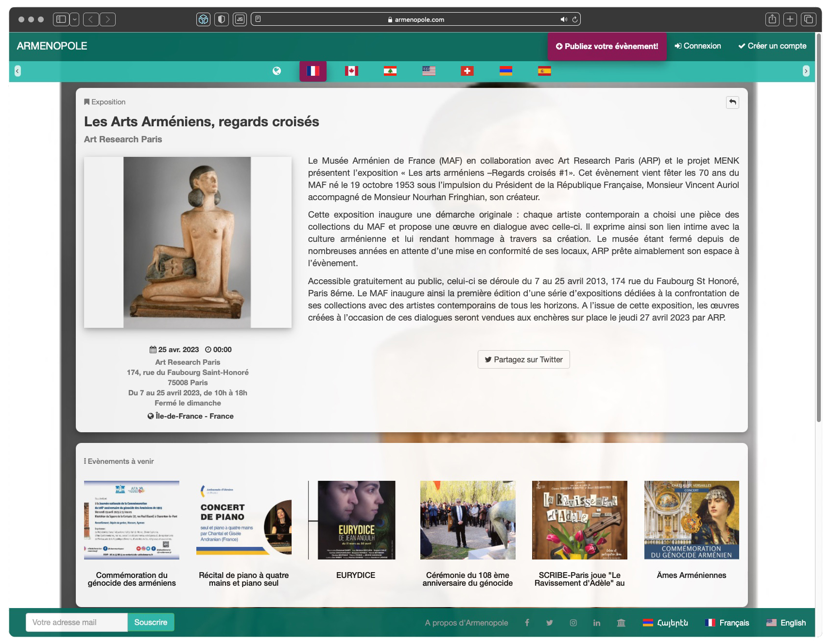Viewport: 831px width, 644px height.
Task: Click Publiez votre évènement button
Action: pyautogui.click(x=607, y=46)
